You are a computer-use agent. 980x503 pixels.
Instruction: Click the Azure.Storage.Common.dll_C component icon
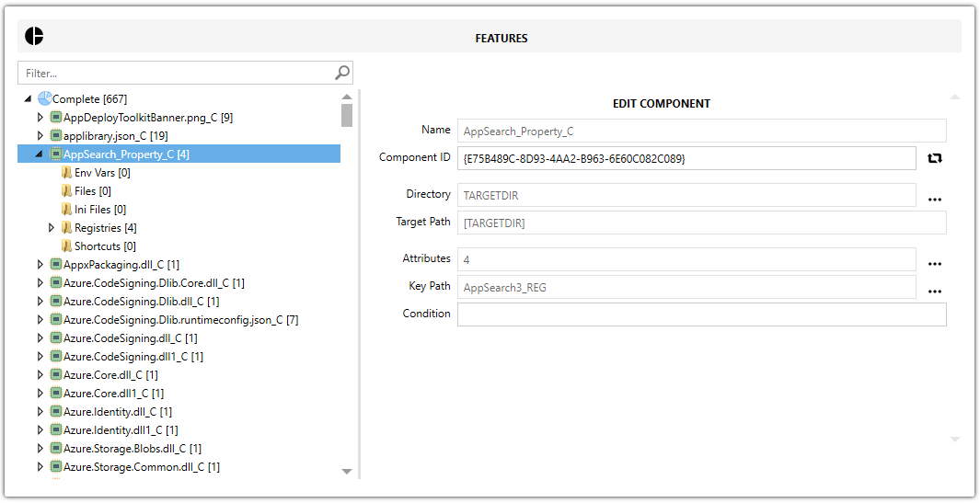coord(55,467)
